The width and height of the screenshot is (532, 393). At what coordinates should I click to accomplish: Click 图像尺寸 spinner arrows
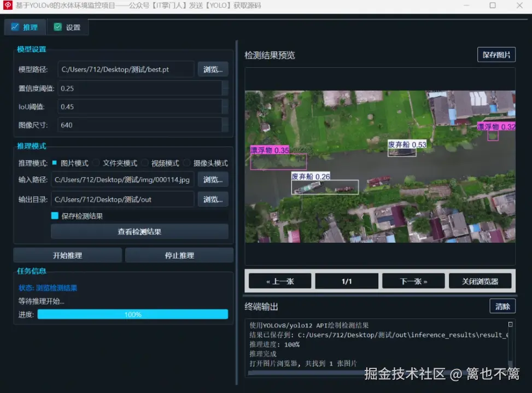click(x=225, y=125)
